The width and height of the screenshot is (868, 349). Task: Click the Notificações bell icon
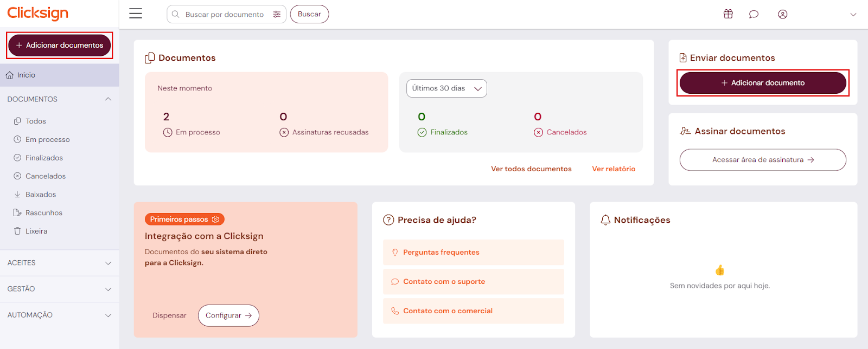pyautogui.click(x=605, y=220)
